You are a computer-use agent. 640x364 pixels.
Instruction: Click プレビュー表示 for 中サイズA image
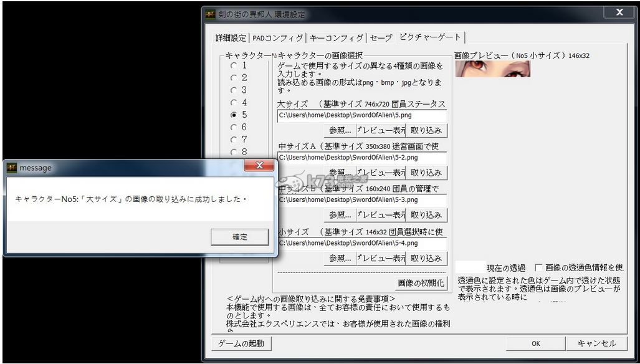tap(381, 173)
